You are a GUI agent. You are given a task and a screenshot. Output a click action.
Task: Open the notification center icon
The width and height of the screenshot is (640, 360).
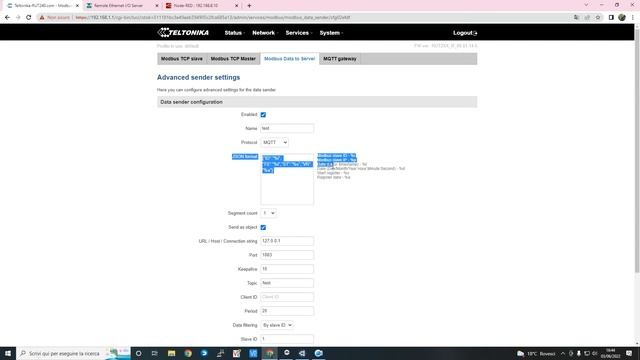point(629,353)
